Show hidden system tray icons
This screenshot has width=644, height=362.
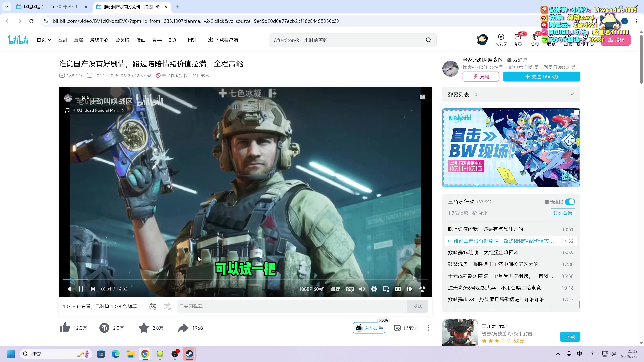[558, 354]
